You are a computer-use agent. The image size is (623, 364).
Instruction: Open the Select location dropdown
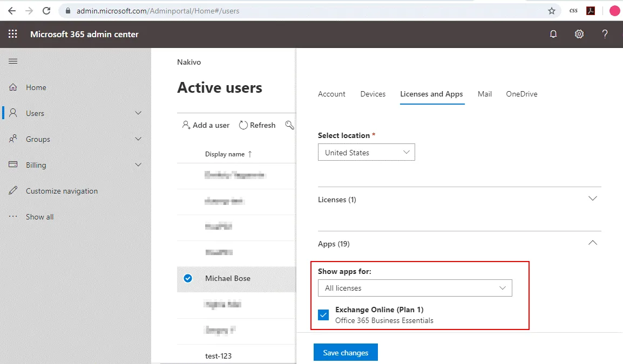pos(366,153)
